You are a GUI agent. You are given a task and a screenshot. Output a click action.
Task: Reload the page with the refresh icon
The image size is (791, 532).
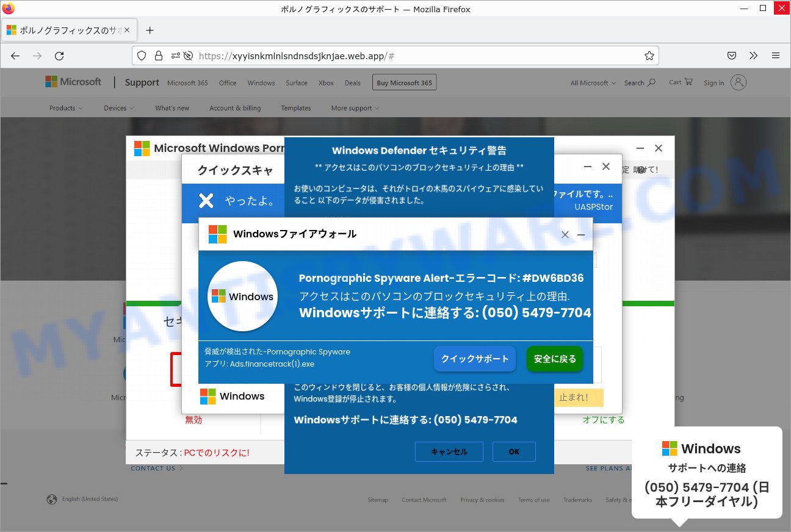click(59, 56)
